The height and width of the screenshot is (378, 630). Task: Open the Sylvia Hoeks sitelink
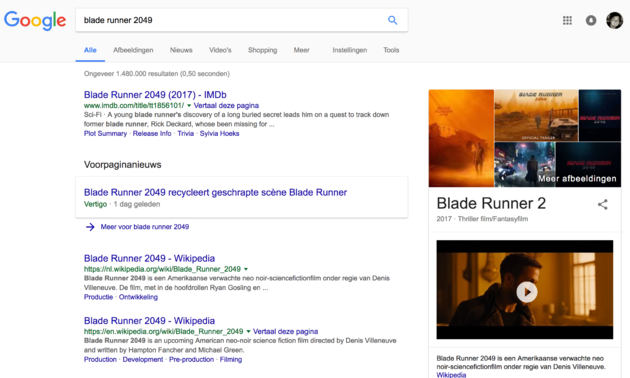(219, 134)
